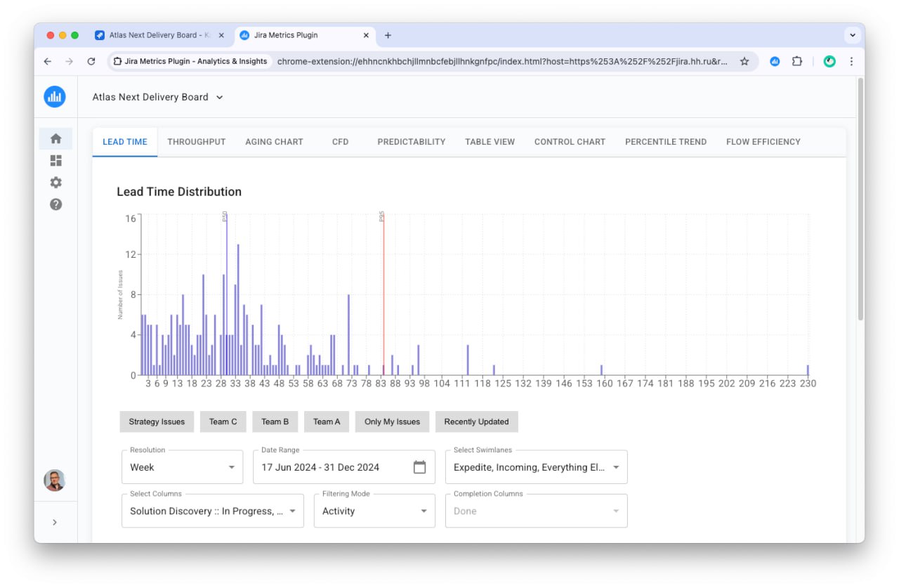Click the browser back arrow
This screenshot has height=588, width=899.
47,61
